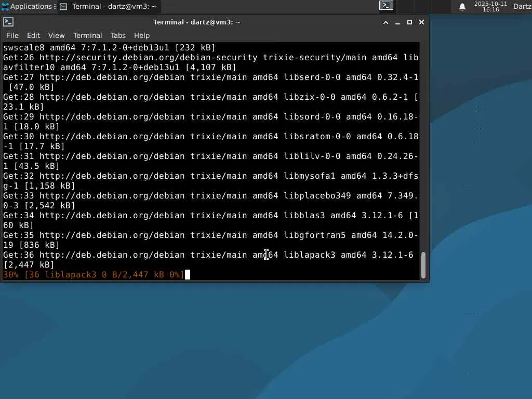The height and width of the screenshot is (399, 532).
Task: Click the text '[232 kB]' on first line
Action: [x=195, y=47]
